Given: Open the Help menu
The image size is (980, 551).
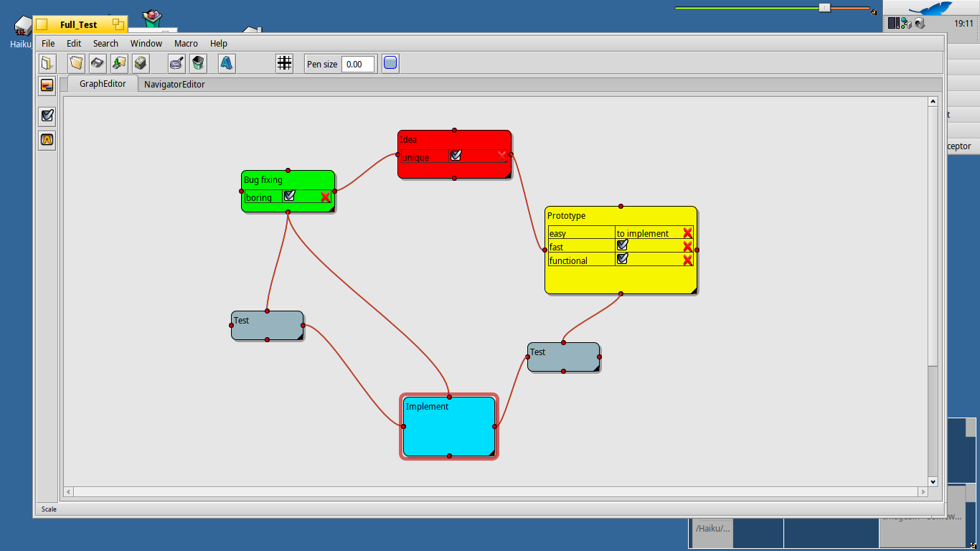Looking at the screenshot, I should tap(219, 43).
